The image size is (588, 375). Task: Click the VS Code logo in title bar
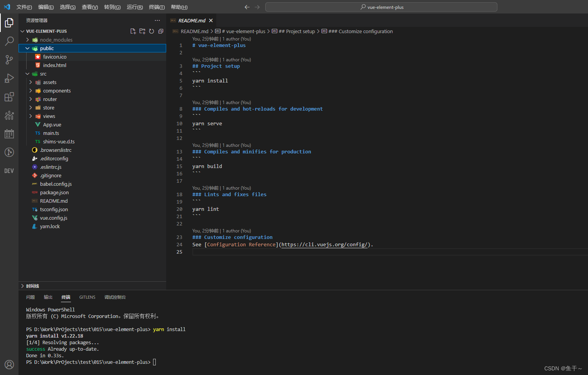(x=7, y=7)
